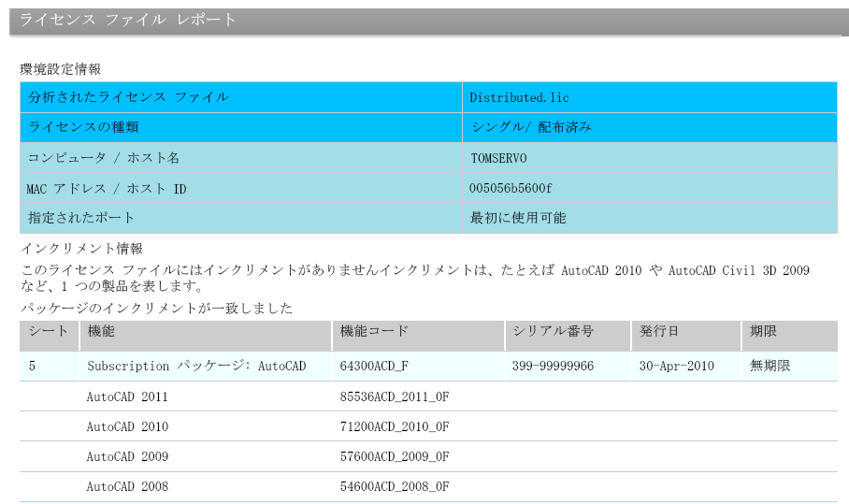
Task: Select feature code 57600ACD_2009_0F
Action: [395, 457]
